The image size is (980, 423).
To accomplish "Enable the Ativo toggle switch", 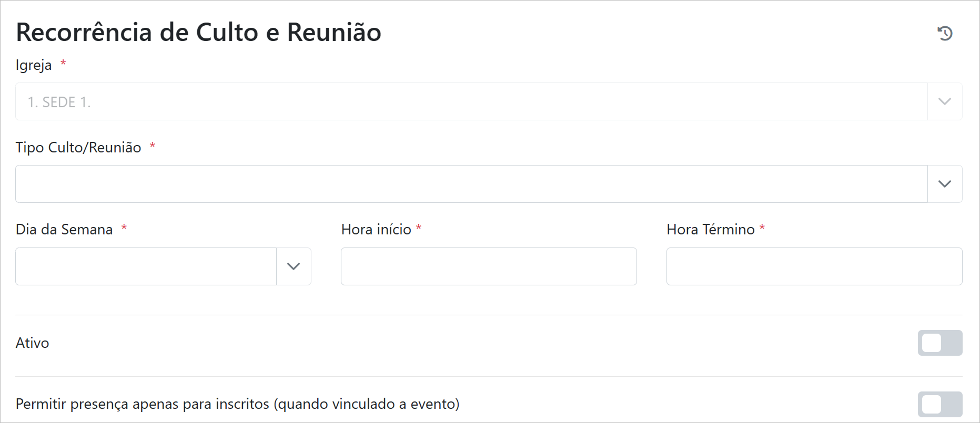I will pos(939,343).
